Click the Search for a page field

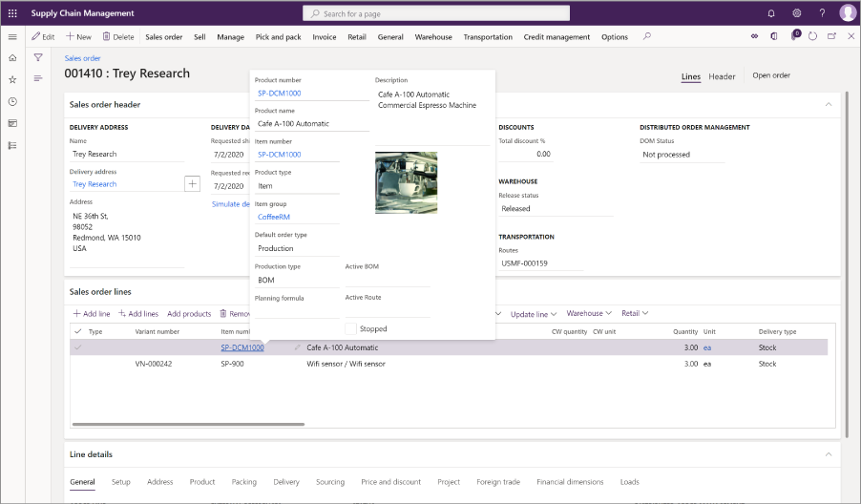[436, 13]
